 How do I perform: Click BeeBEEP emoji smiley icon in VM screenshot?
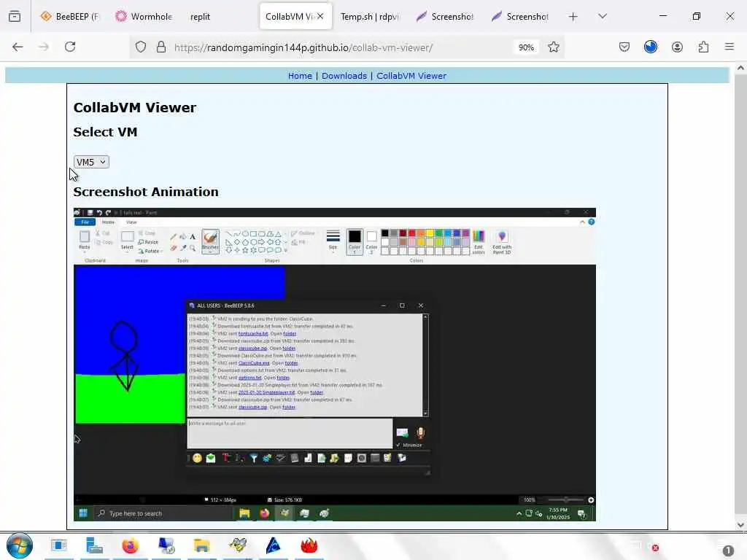tap(197, 458)
